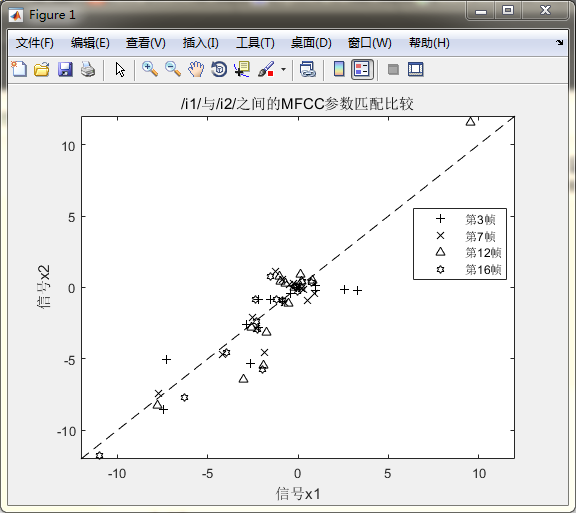Image resolution: width=576 pixels, height=513 pixels.
Task: Select the Edit Plot arrow tool
Action: click(120, 69)
